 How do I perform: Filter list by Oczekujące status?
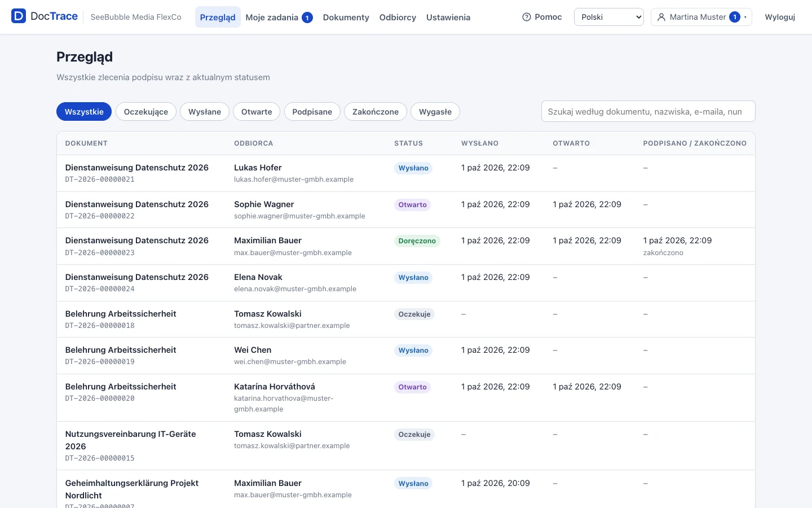tap(146, 112)
